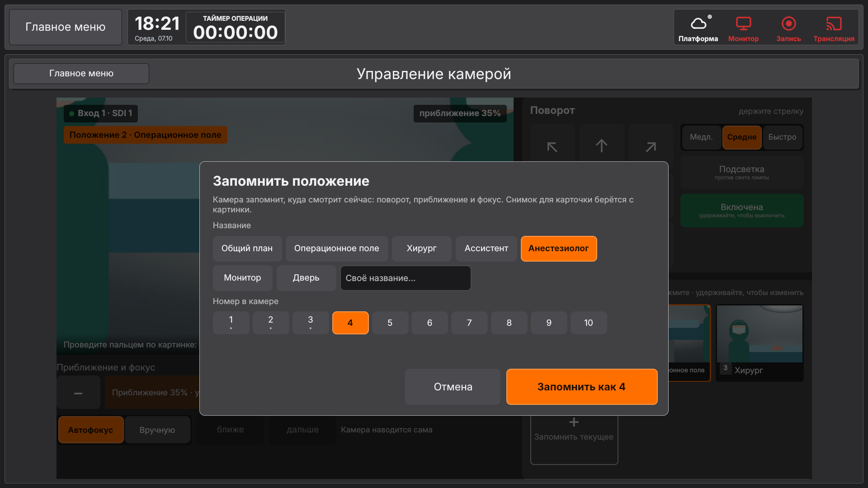Click the Номер в камере label
868x488 pixels.
tap(245, 301)
